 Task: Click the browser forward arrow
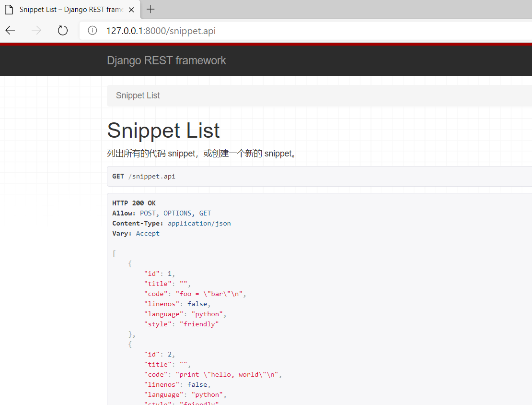pos(36,31)
